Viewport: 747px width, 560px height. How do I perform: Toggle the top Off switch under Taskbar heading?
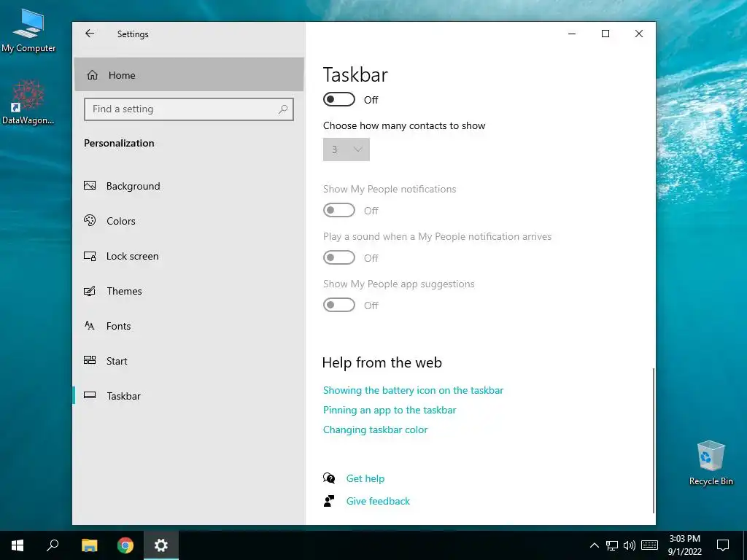pyautogui.click(x=339, y=99)
